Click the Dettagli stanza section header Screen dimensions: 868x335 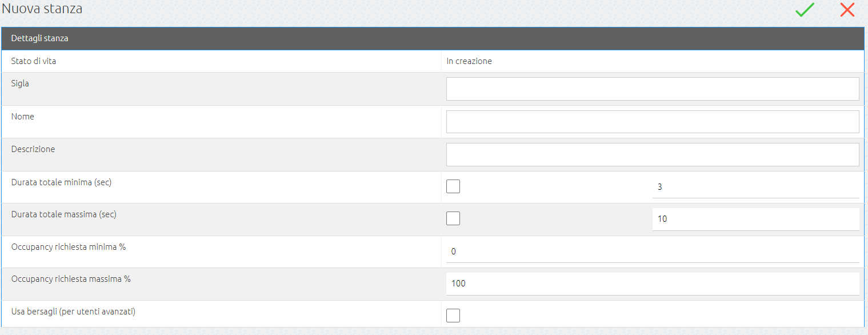(x=40, y=39)
